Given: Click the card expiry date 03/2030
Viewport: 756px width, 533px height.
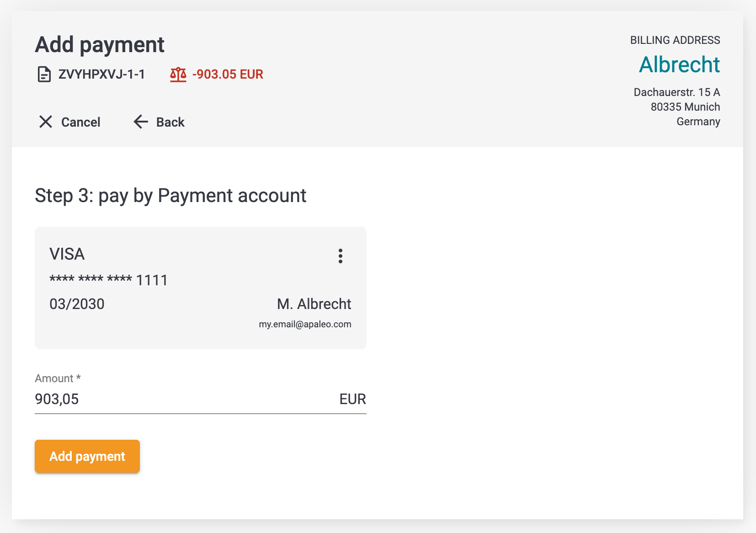Looking at the screenshot, I should (x=77, y=304).
